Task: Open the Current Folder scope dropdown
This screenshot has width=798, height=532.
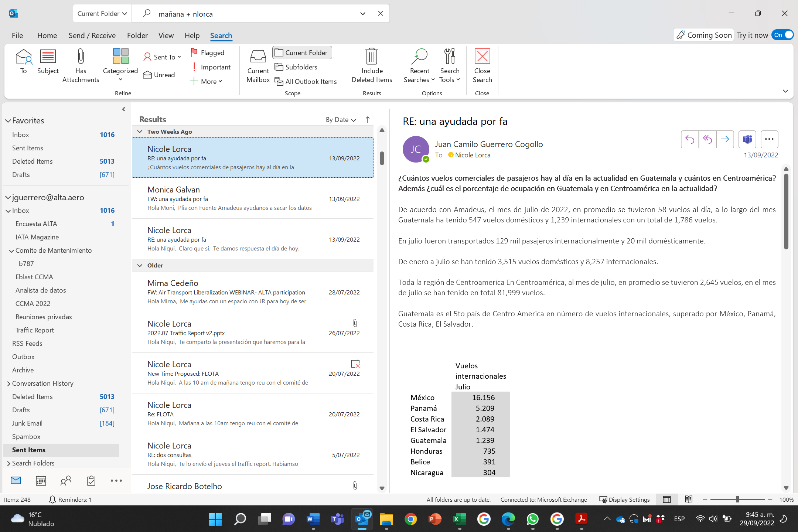Action: point(102,13)
